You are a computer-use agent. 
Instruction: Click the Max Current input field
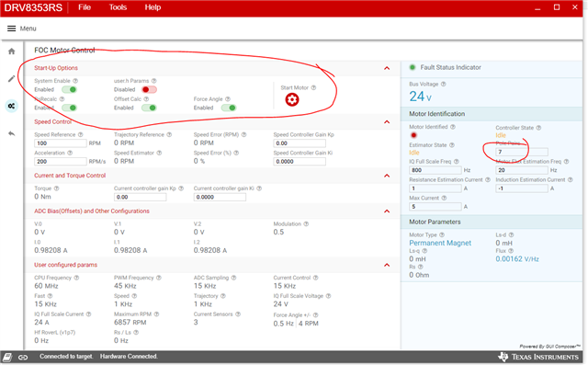coord(435,207)
